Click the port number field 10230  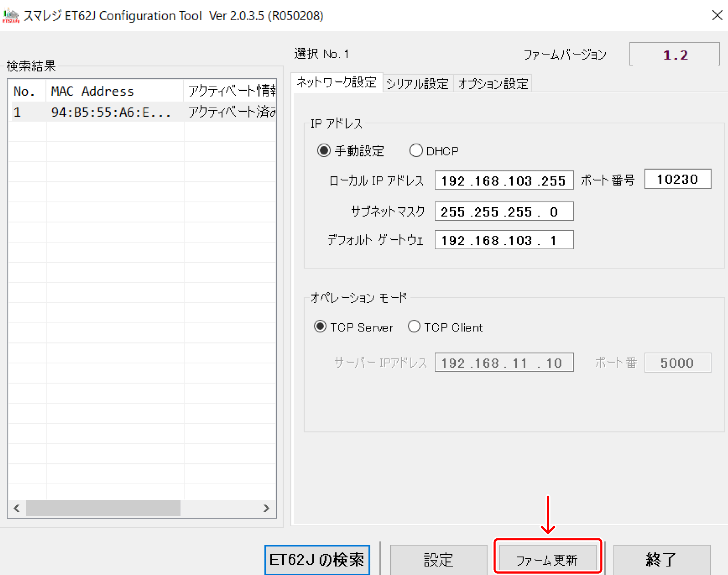(678, 179)
